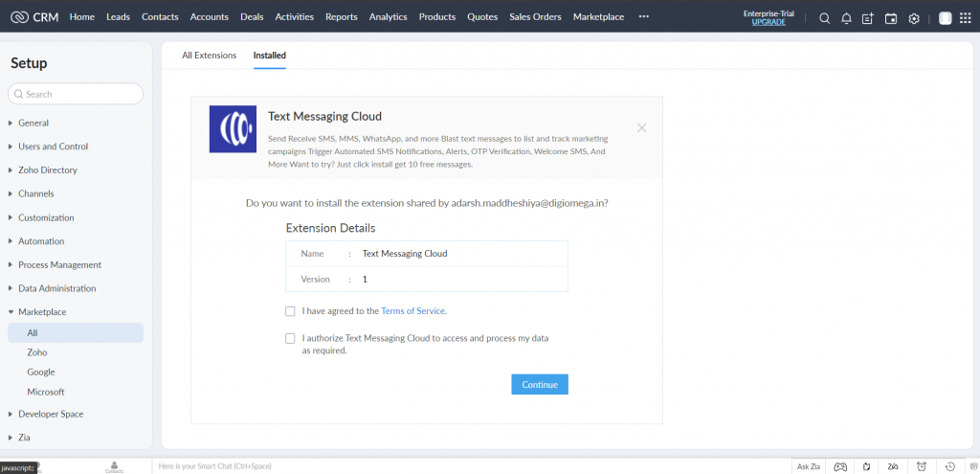The image size is (980, 474).
Task: Select Google under Marketplace
Action: (x=40, y=372)
